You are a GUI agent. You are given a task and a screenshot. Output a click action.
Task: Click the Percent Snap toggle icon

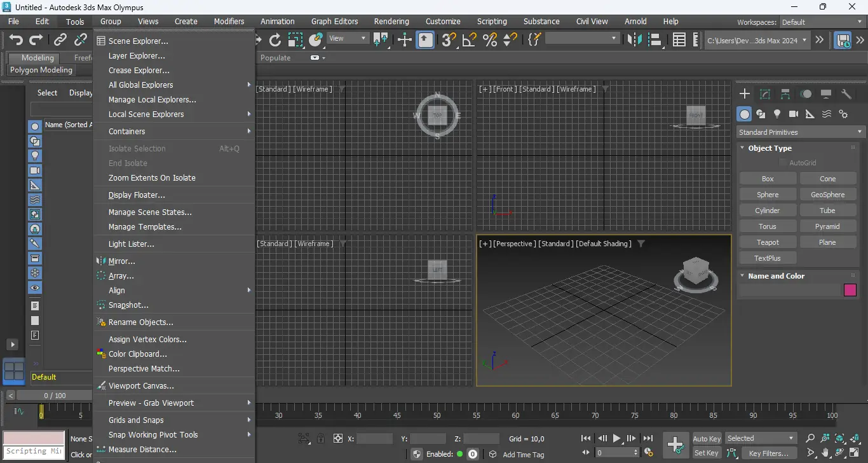(489, 40)
